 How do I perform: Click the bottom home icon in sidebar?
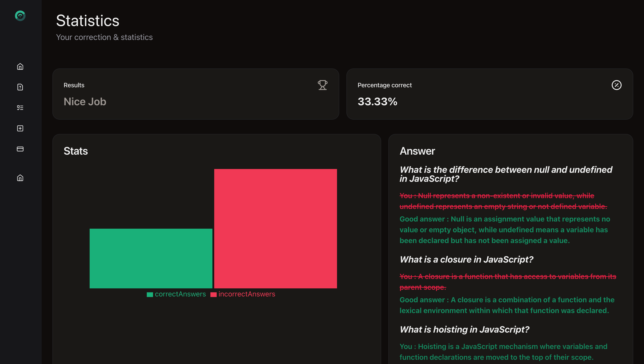pyautogui.click(x=20, y=178)
